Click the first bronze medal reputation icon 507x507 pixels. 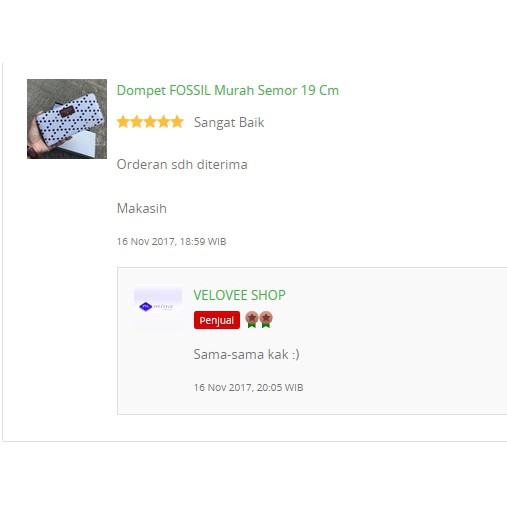(252, 319)
